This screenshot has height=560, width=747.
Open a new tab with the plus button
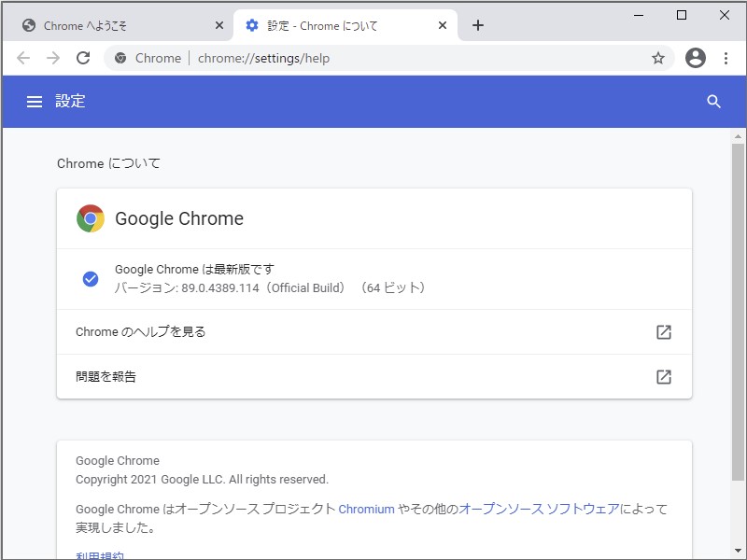pos(478,25)
